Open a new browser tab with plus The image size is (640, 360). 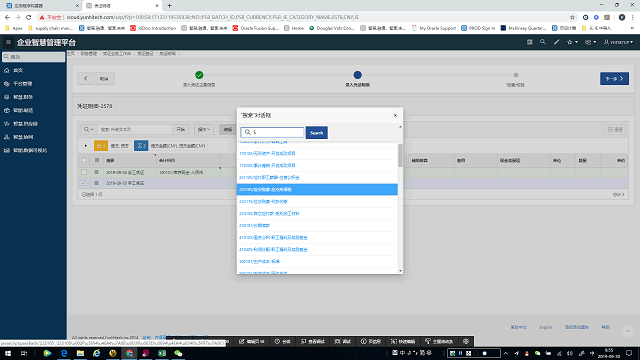(169, 6)
